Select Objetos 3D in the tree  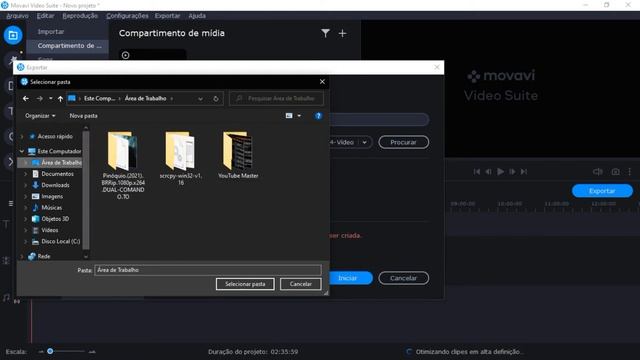click(x=55, y=219)
